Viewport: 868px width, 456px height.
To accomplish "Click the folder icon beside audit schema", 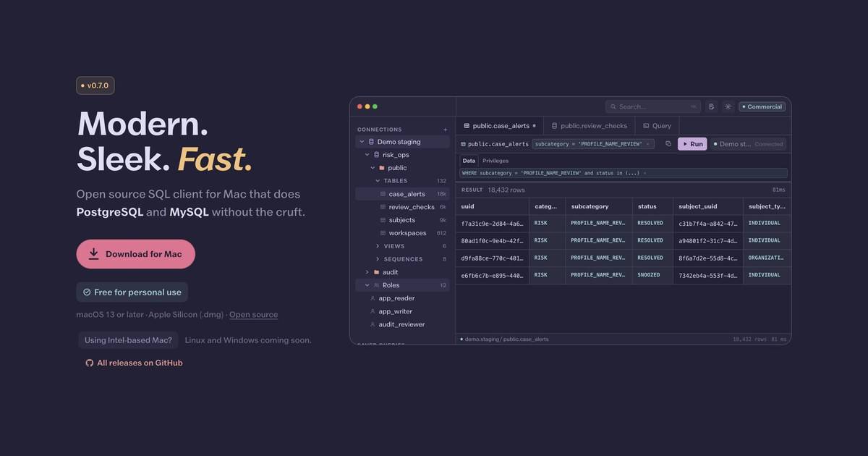I will [376, 272].
